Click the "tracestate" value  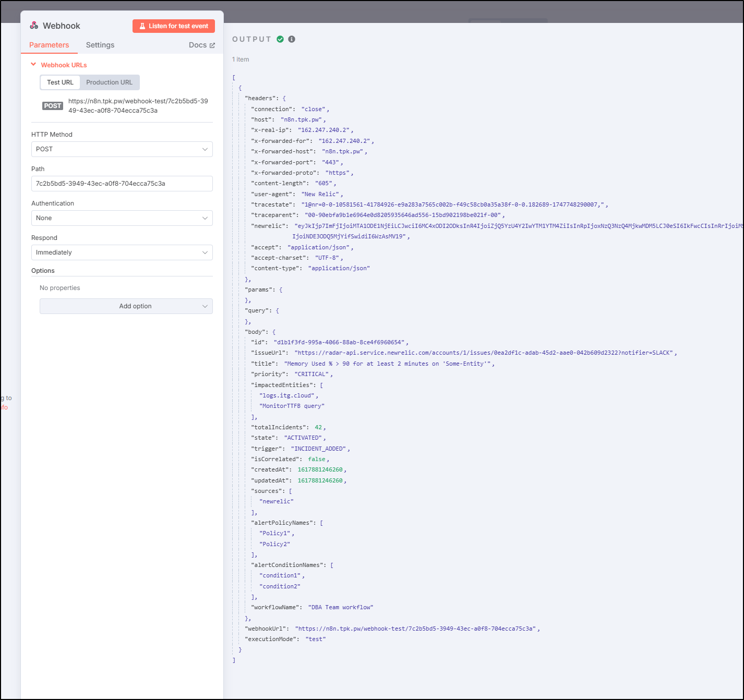point(453,204)
